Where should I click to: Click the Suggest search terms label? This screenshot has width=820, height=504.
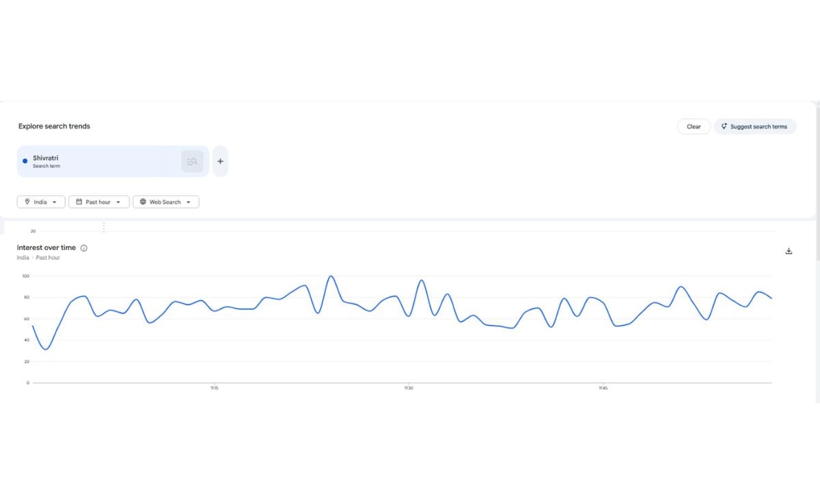click(x=758, y=126)
